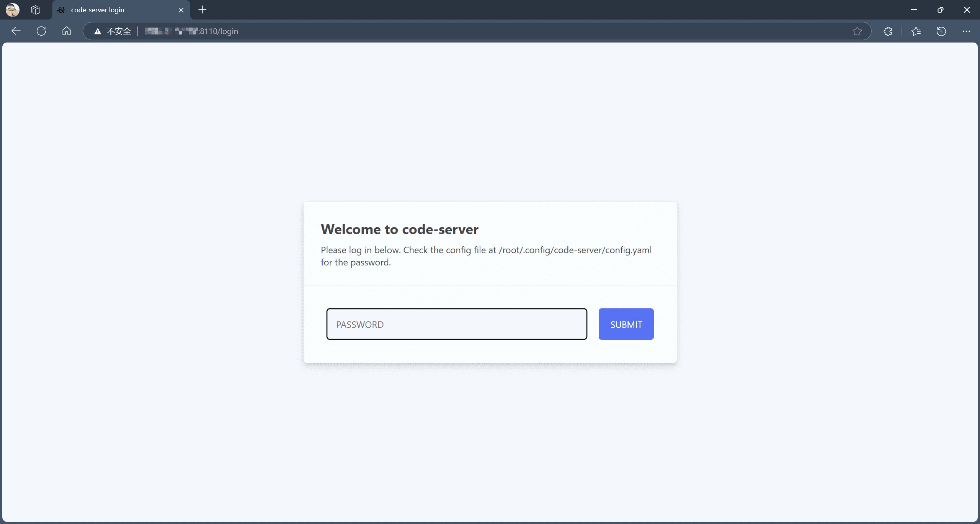The width and height of the screenshot is (980, 524).
Task: Bookmark this page with the star icon
Action: [x=857, y=31]
